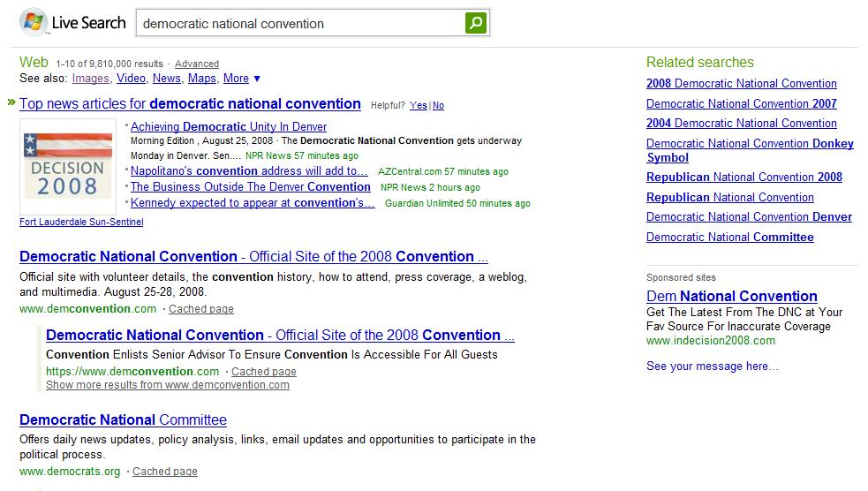The image size is (868, 491).
Task: Select related search Democratic National Convention Donkey Symbol
Action: point(750,150)
